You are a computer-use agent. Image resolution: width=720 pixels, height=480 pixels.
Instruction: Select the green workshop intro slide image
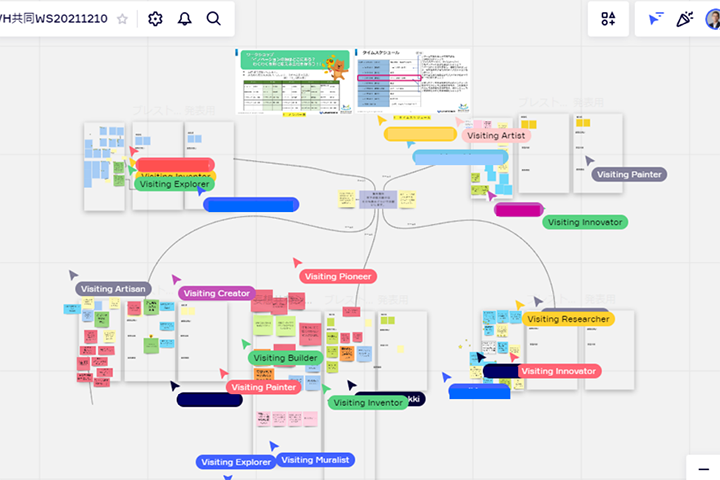pyautogui.click(x=292, y=80)
